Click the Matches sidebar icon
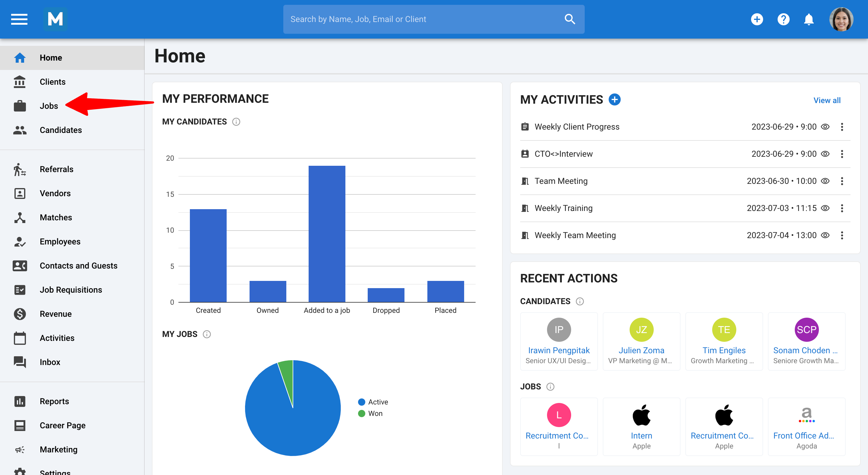This screenshot has height=475, width=868. 20,217
